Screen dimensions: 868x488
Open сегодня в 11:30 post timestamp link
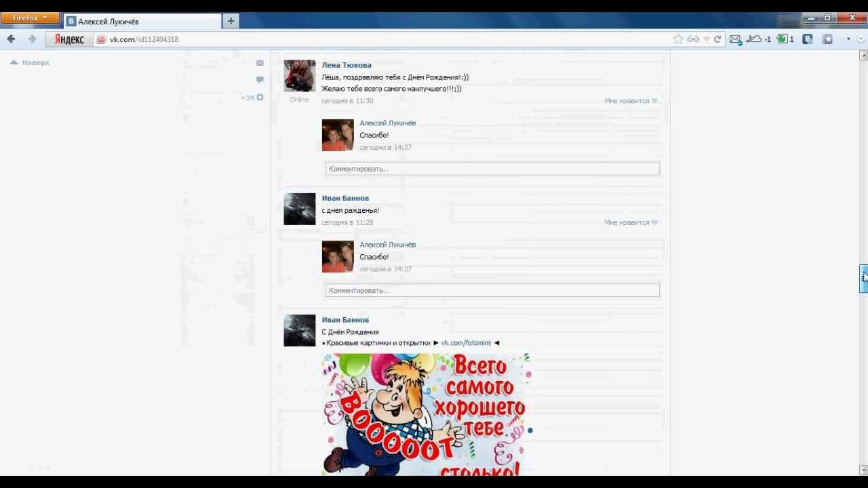pos(347,101)
